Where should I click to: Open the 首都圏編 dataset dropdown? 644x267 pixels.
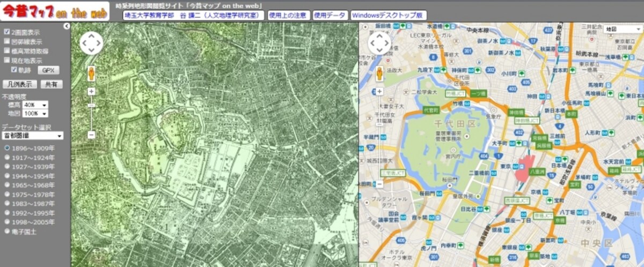tap(33, 136)
